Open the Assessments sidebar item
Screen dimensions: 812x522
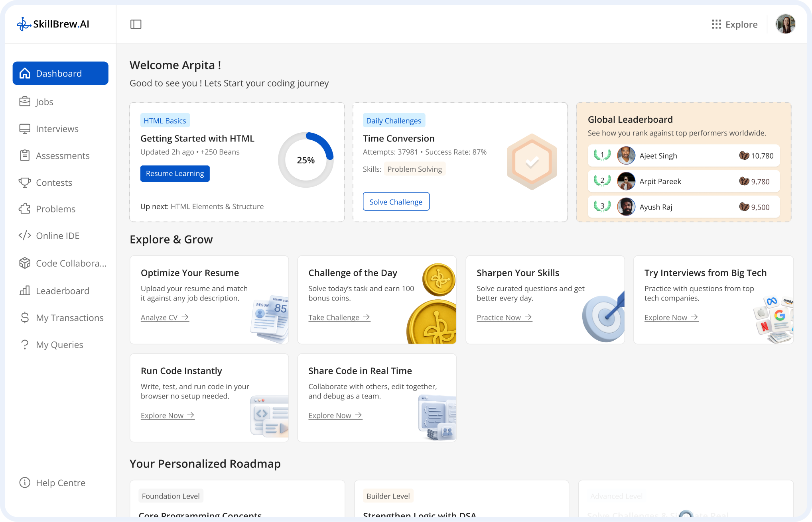tap(62, 156)
